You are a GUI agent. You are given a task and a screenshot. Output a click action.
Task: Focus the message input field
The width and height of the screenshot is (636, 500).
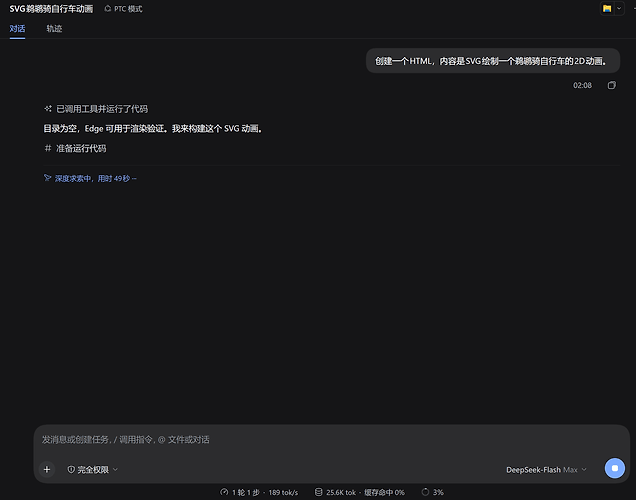click(331, 440)
